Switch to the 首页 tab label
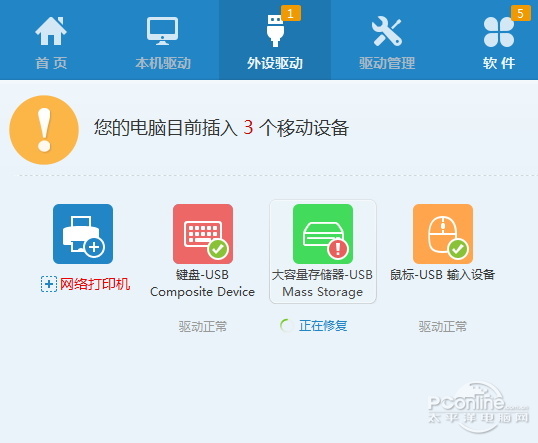The width and height of the screenshot is (538, 443). pyautogui.click(x=51, y=63)
